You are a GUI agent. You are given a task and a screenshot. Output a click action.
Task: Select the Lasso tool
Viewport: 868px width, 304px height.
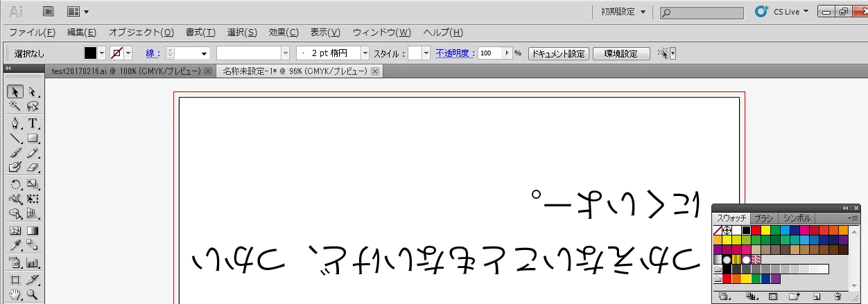[32, 107]
